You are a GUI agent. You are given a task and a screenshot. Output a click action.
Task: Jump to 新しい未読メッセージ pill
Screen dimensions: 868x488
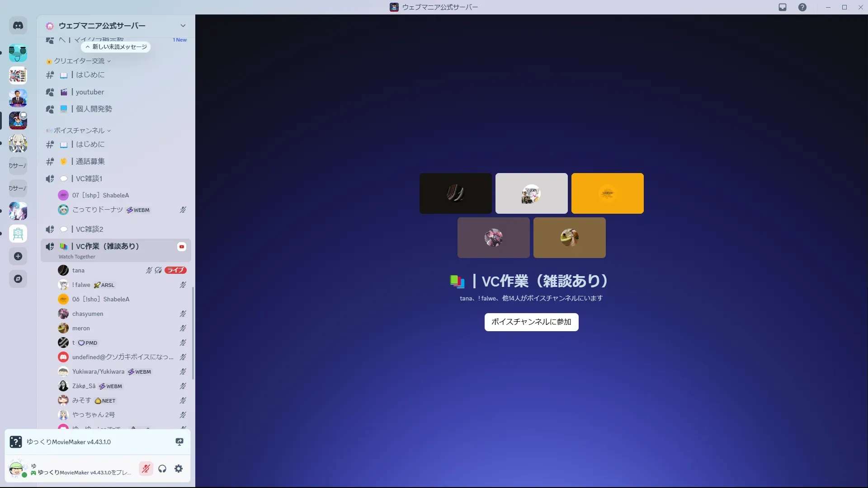pyautogui.click(x=116, y=47)
